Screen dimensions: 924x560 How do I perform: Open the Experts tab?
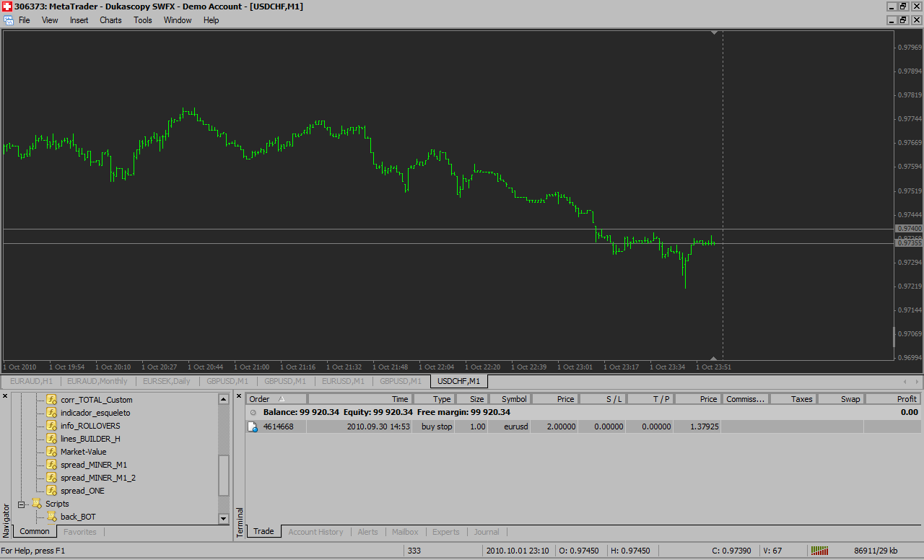coord(446,532)
